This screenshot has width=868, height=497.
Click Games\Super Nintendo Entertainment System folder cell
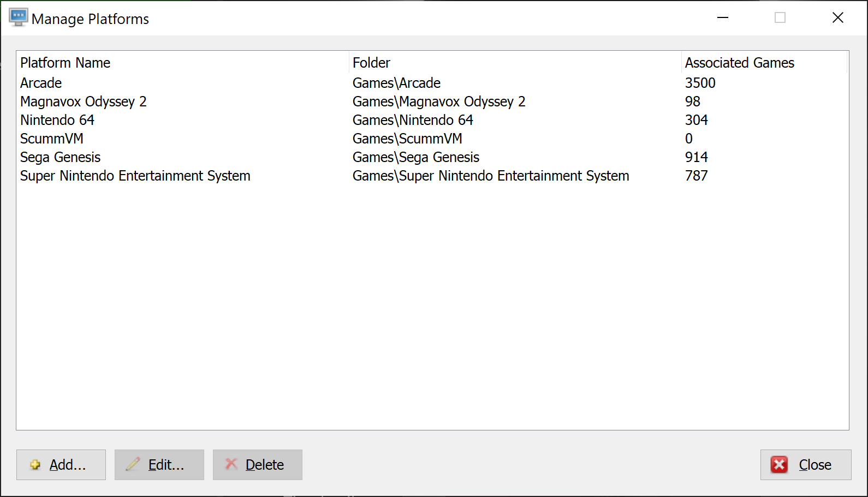point(491,176)
